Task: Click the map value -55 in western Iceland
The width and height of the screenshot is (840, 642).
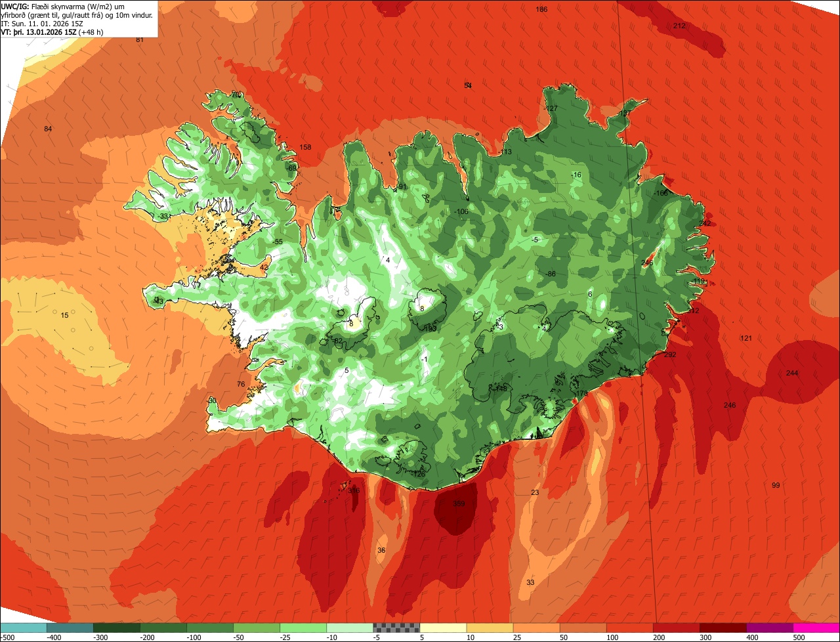Action: (278, 242)
